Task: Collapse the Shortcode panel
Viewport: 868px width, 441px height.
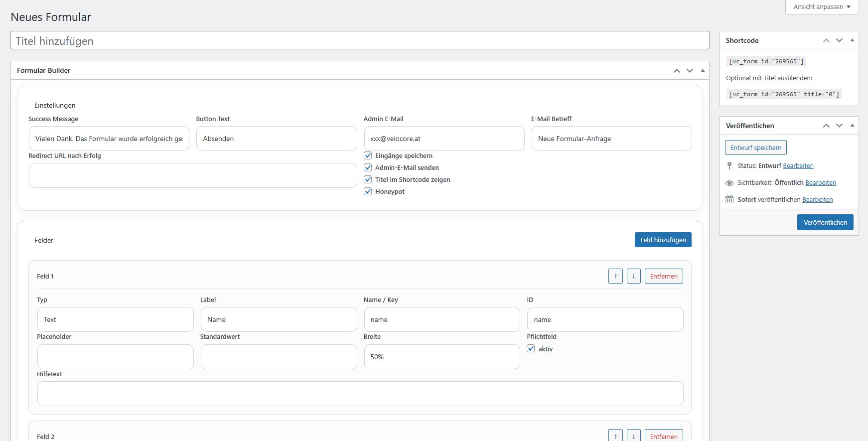Action: point(852,40)
